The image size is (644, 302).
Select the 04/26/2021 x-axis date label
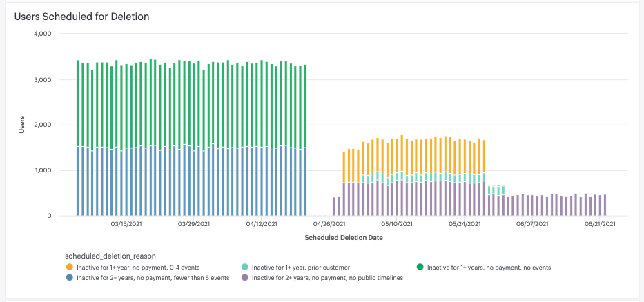coord(329,224)
